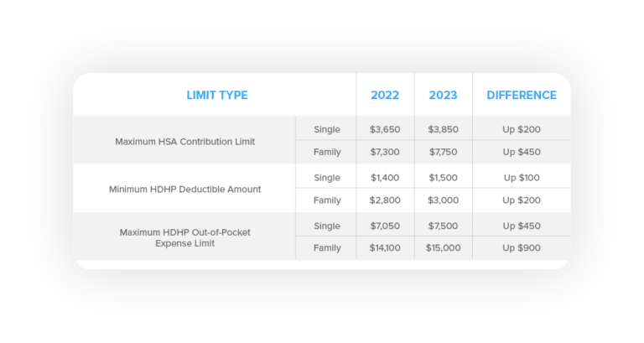Click the Up $100 difference cell
Image resolution: width=644 pixels, height=343 pixels.
(x=522, y=178)
